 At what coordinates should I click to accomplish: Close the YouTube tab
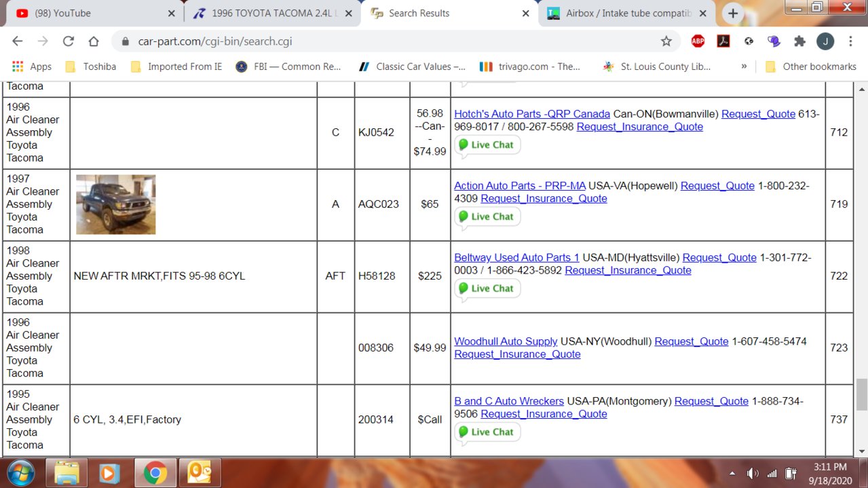click(171, 14)
